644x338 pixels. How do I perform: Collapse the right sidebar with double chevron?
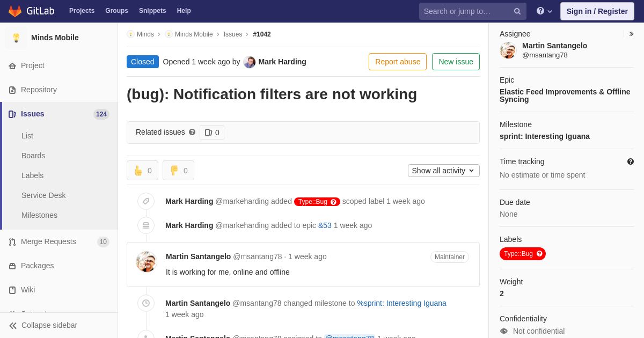632,34
